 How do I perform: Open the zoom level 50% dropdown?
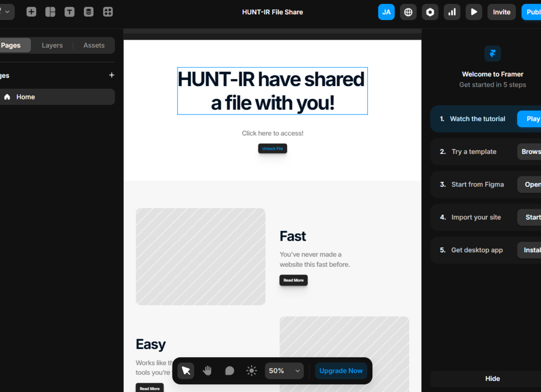click(x=284, y=370)
